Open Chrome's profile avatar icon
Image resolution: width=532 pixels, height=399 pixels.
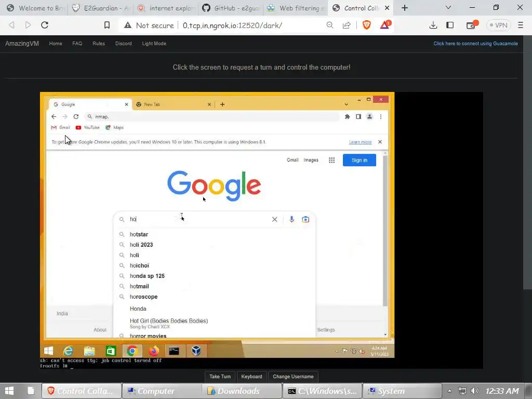(x=369, y=117)
